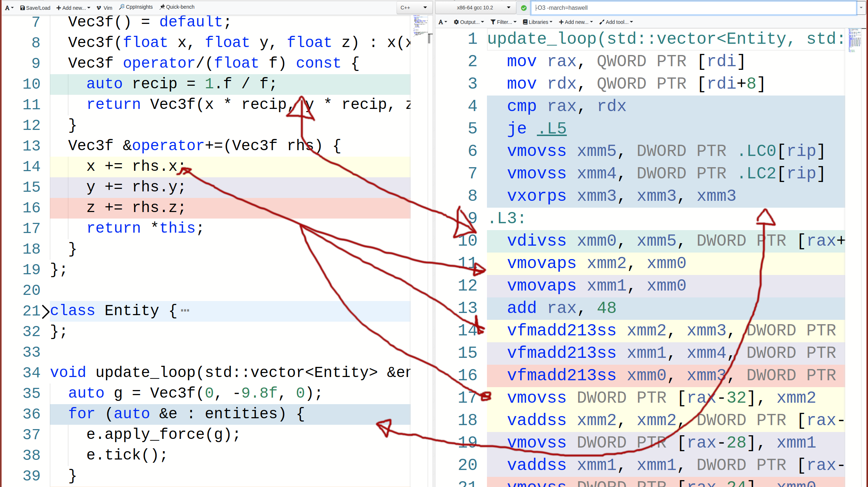The height and width of the screenshot is (487, 868).
Task: Launch Quick-bench from the editor toolbar
Action: click(x=177, y=7)
